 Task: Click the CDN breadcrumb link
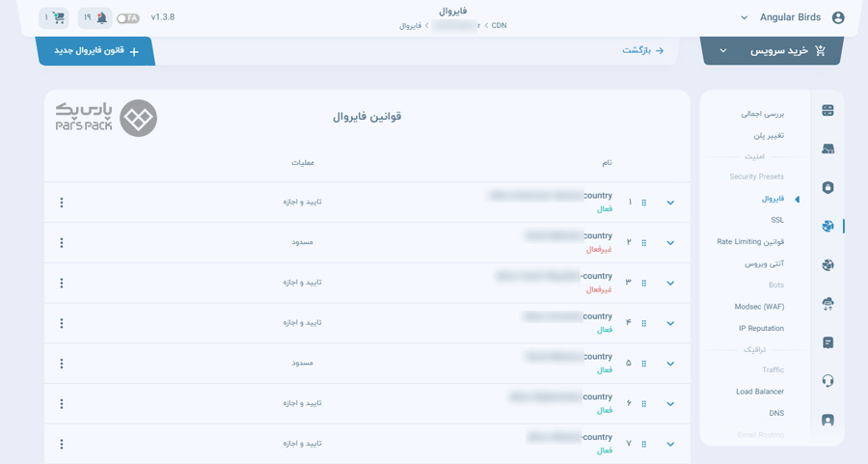499,25
